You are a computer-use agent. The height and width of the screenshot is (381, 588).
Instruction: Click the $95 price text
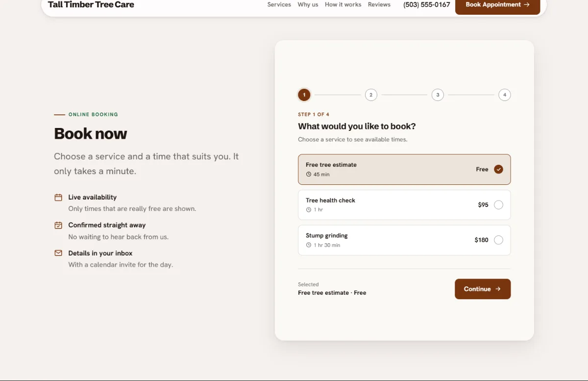483,205
